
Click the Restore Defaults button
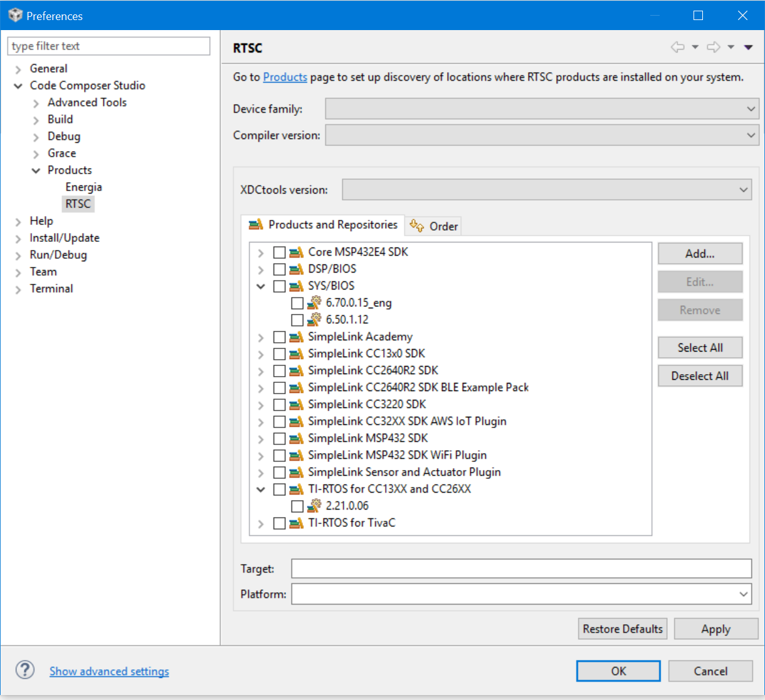(623, 629)
